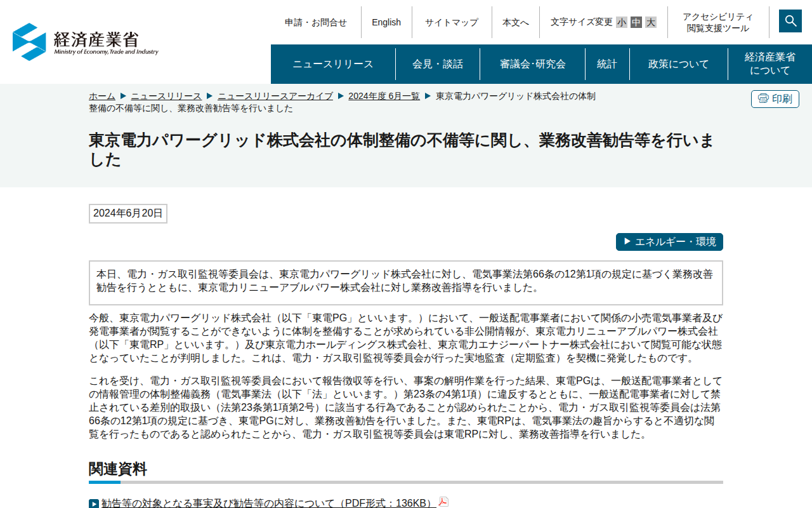Click the paragraph starting これを受け、電力・ガス

pos(406,408)
